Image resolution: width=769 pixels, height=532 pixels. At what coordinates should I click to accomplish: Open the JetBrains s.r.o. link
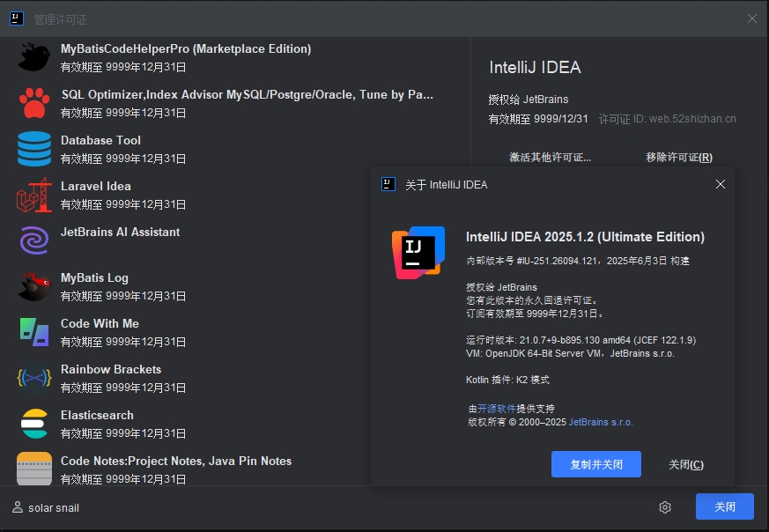(x=601, y=422)
